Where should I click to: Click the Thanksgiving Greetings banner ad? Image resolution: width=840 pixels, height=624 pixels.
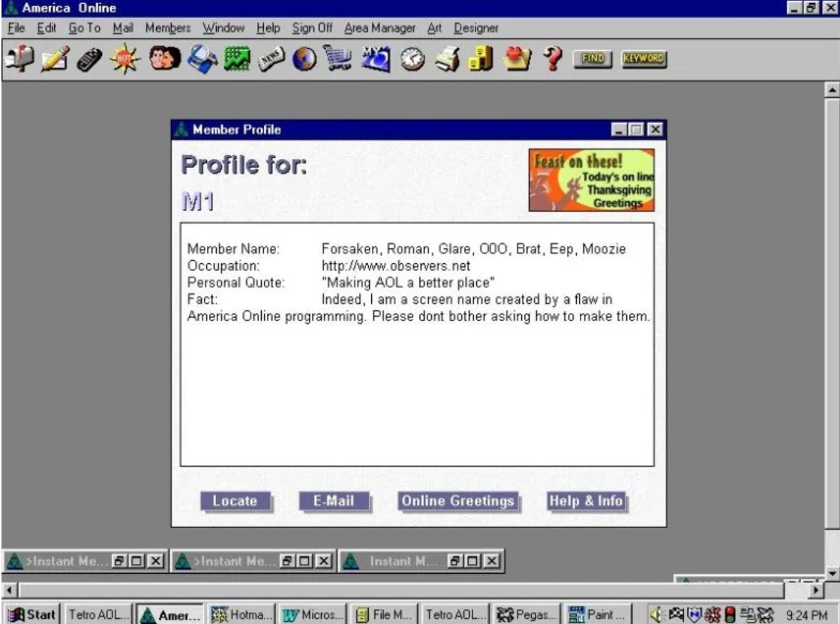[592, 180]
